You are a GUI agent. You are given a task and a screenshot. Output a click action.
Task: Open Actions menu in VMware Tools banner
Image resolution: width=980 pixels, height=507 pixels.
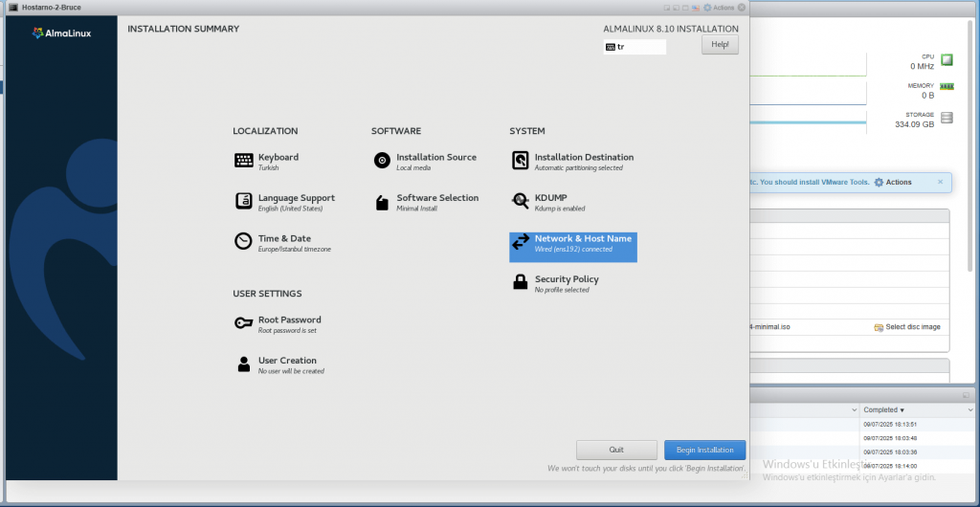tap(893, 183)
